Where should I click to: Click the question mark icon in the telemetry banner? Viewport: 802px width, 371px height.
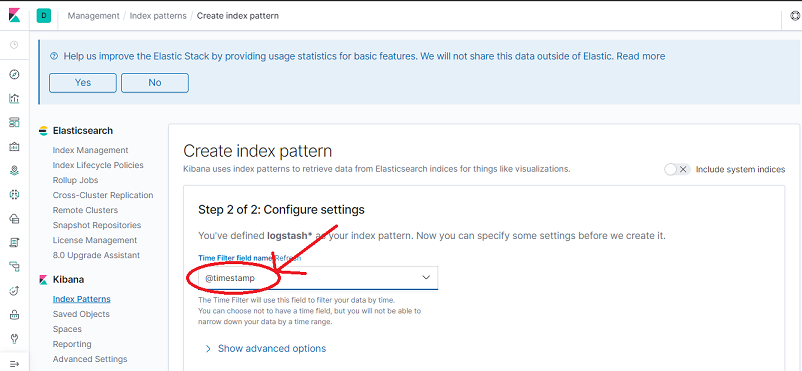tap(54, 56)
